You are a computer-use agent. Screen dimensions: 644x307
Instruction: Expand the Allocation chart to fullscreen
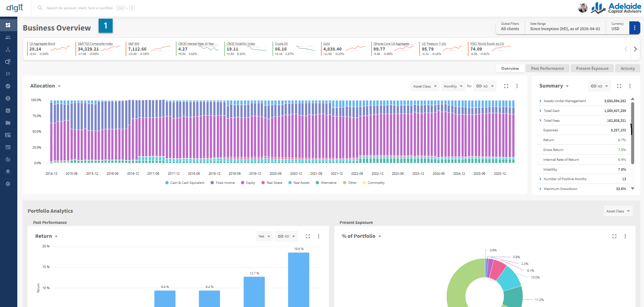pyautogui.click(x=506, y=86)
